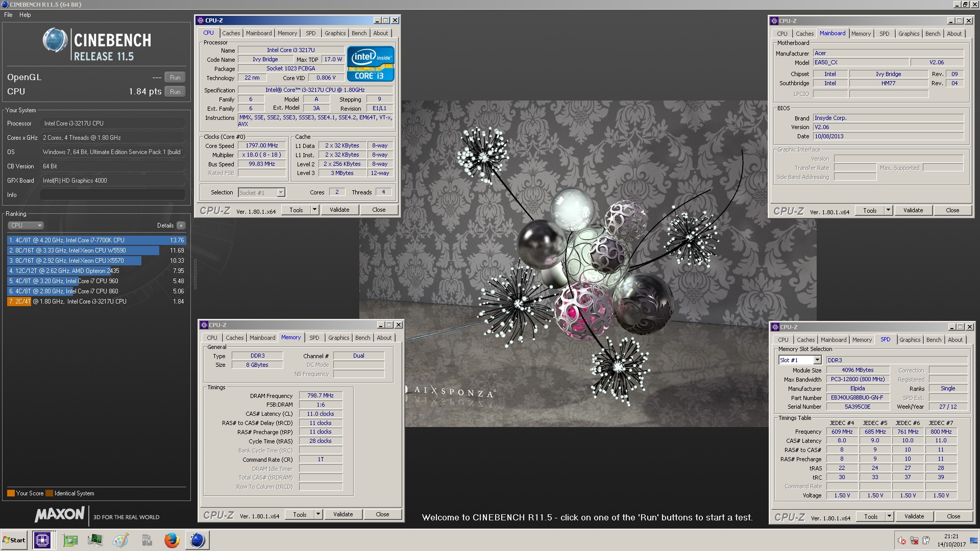This screenshot has height=551, width=980.
Task: Click the mainboard model field EA50_CX
Action: 861,62
